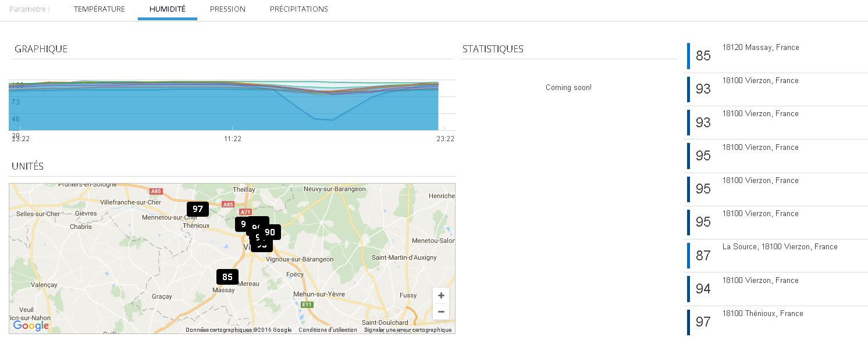This screenshot has width=868, height=337.
Task: Click Signaler une erreur cartographique link
Action: [x=407, y=330]
